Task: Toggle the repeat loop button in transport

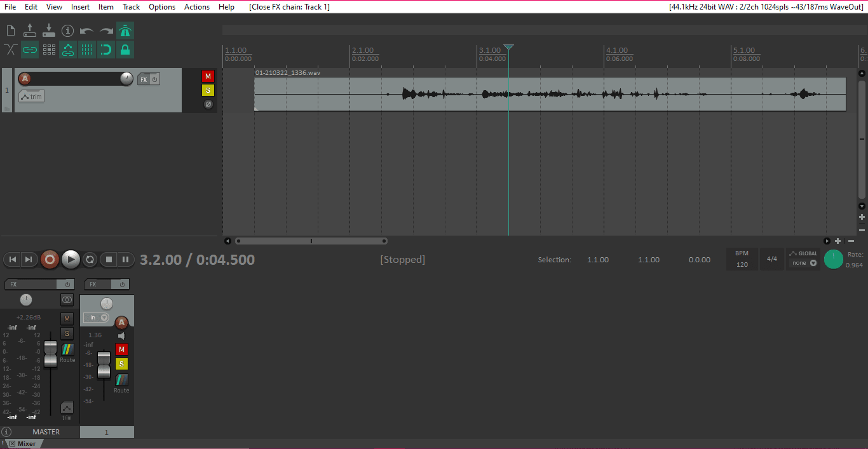Action: click(x=90, y=259)
